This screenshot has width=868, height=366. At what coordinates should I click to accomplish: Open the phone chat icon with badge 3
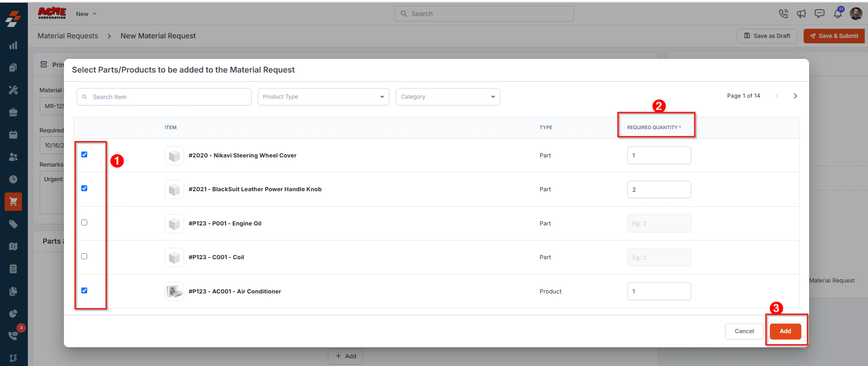click(13, 335)
